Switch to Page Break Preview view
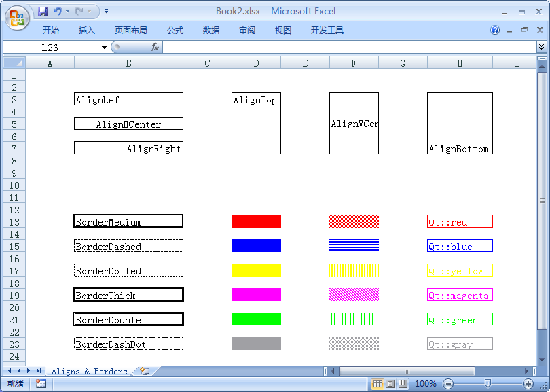Screen dimensions: 550x392 pos(403,384)
